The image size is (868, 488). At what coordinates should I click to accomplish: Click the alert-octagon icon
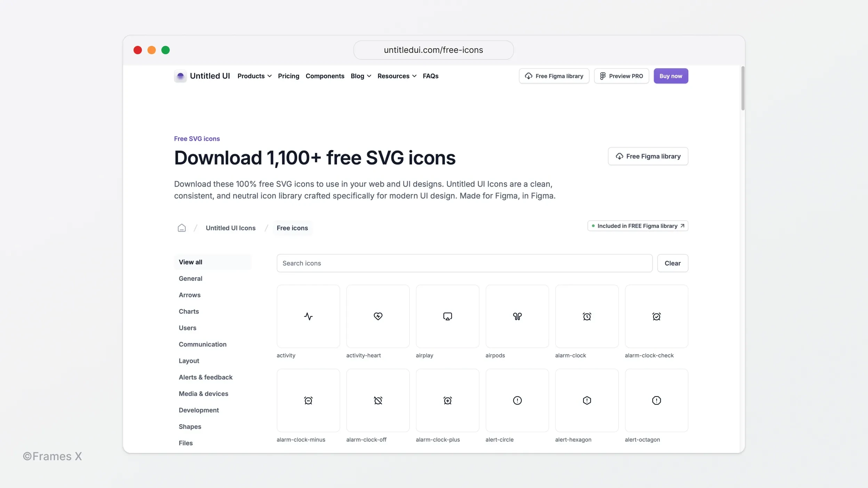[x=656, y=400]
